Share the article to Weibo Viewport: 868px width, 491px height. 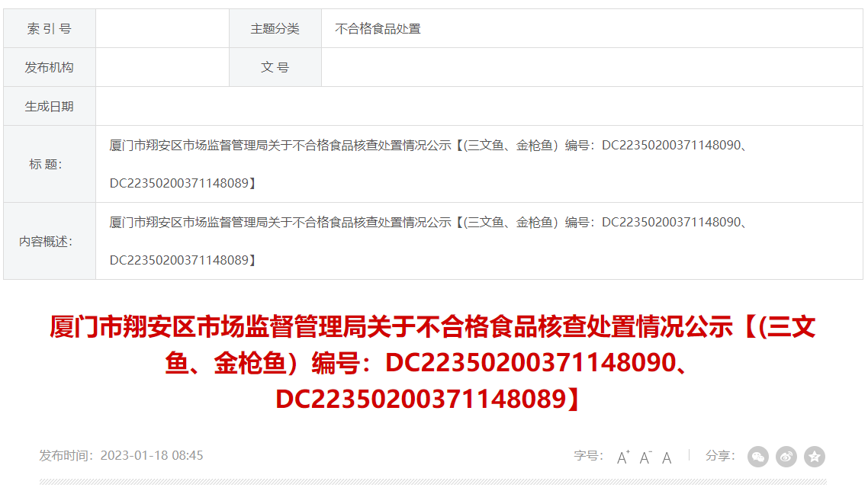tap(786, 457)
